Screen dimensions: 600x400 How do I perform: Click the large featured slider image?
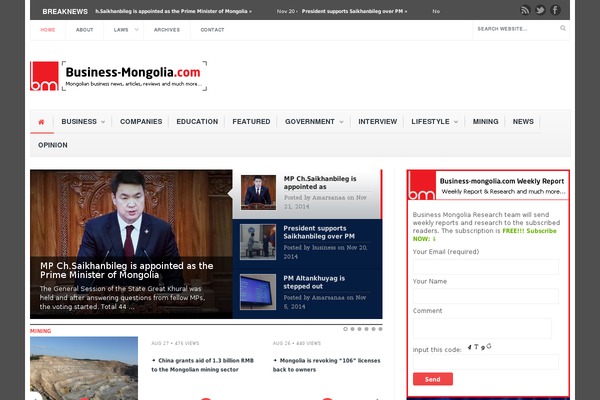pos(131,244)
